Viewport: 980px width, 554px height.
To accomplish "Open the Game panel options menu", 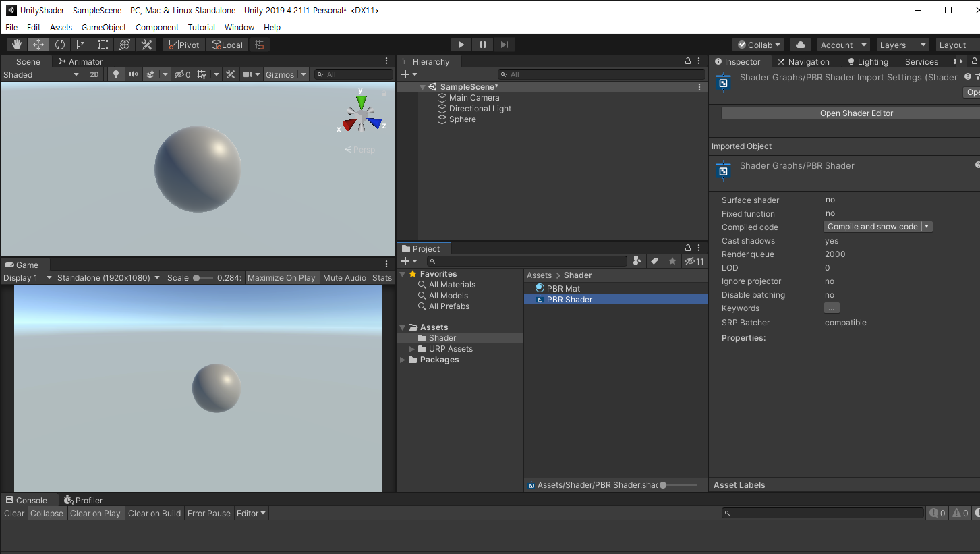I will 386,265.
